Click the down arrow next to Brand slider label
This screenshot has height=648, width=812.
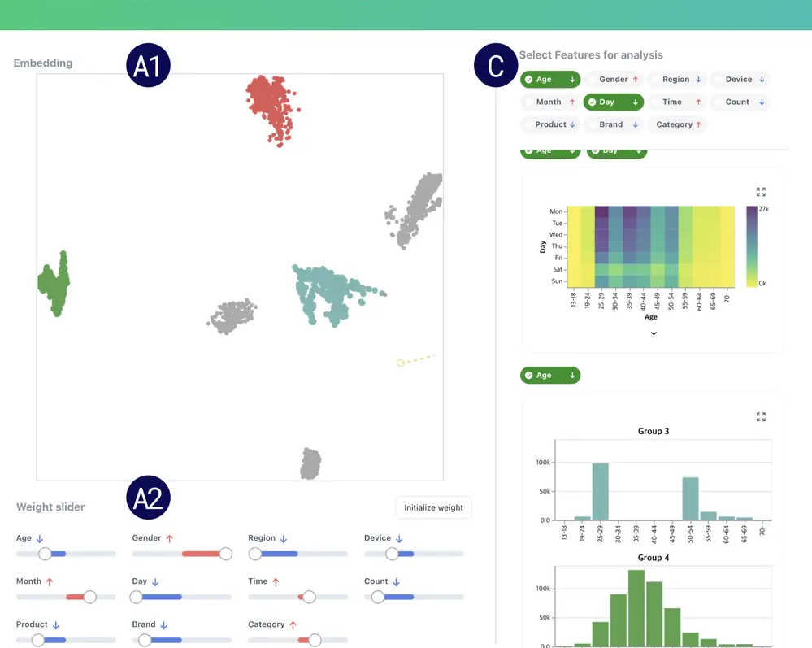(163, 625)
